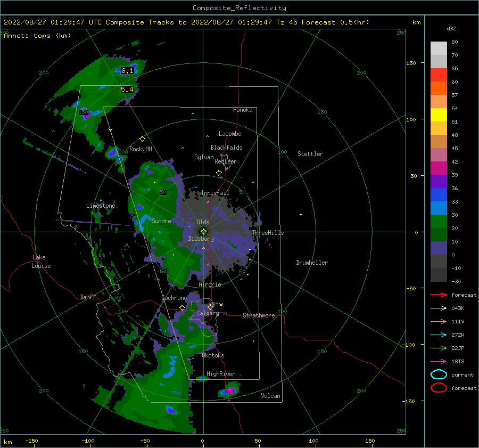Click the cyan 27ZW arrow legend icon
The image size is (479, 448).
click(439, 335)
